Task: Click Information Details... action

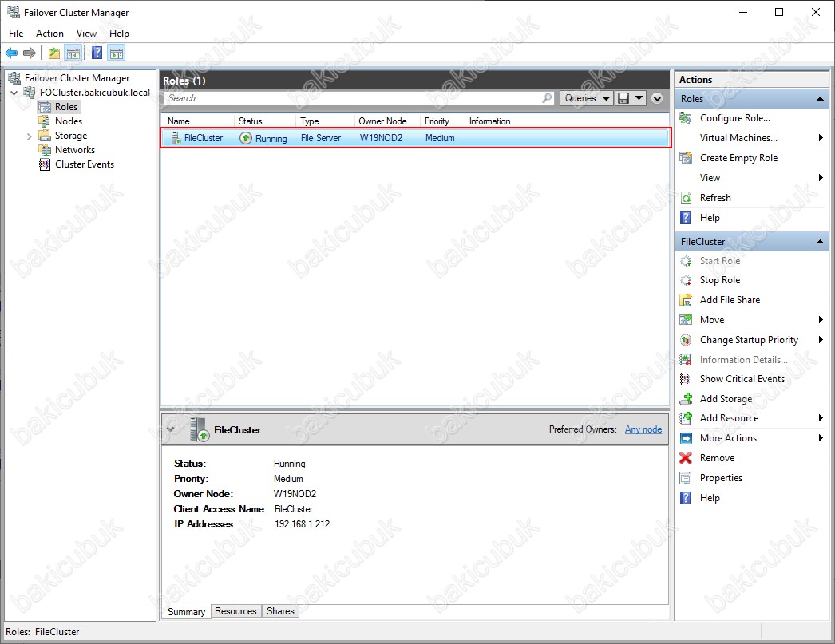Action: (x=743, y=360)
